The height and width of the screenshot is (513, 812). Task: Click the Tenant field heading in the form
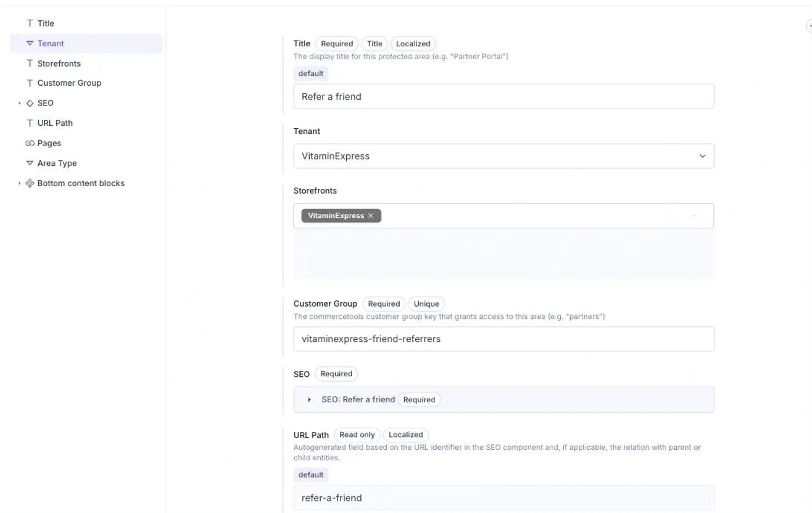[x=307, y=131]
